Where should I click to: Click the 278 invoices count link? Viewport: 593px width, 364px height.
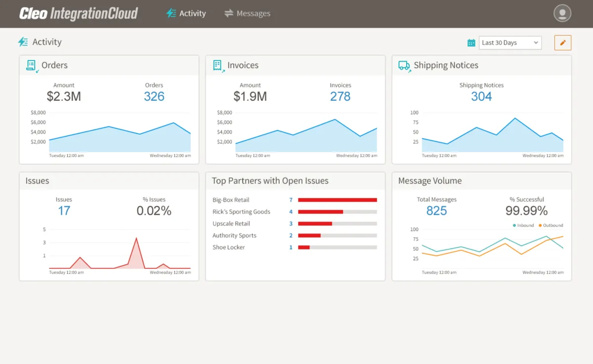coord(340,96)
